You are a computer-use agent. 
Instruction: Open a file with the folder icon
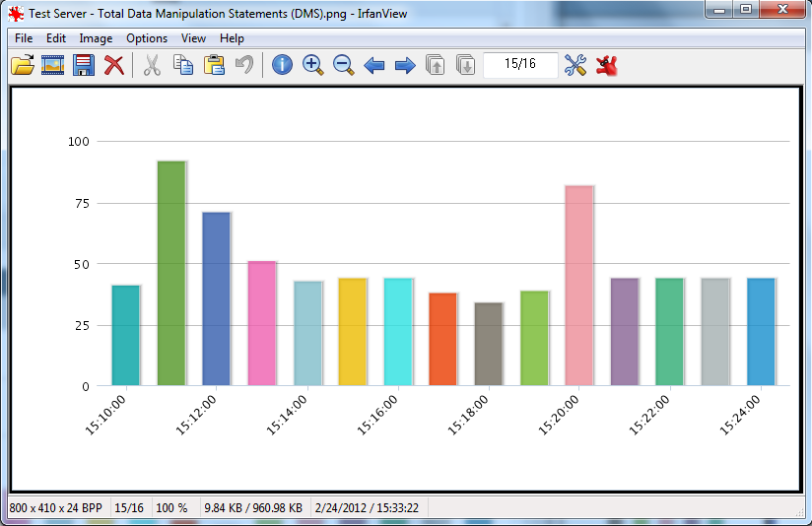23,65
